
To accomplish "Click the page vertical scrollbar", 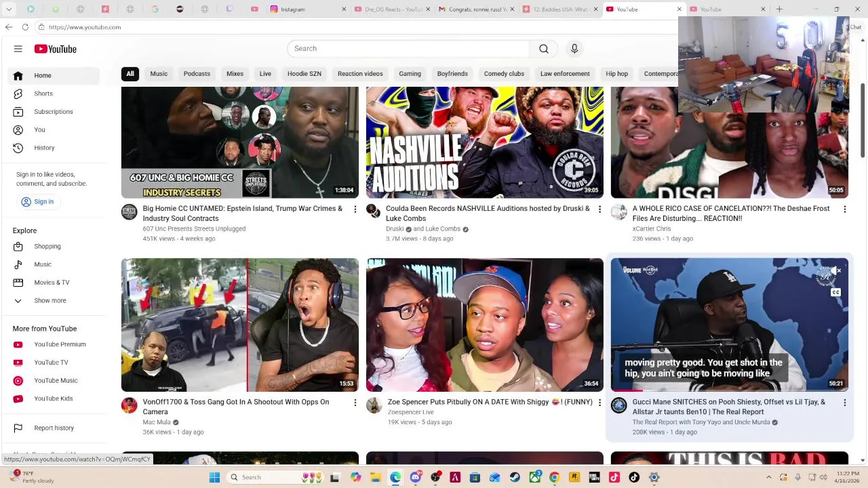I will coord(863,122).
